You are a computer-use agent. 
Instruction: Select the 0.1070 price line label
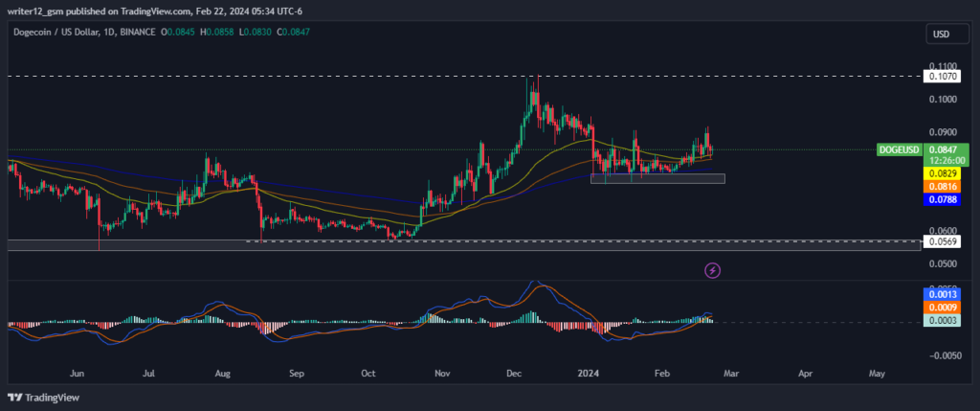[x=942, y=77]
